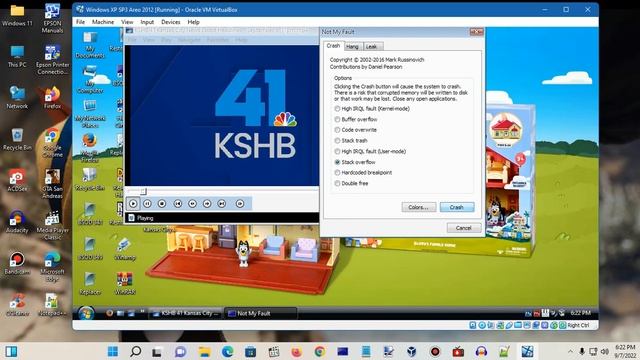
Task: Choose the Hardcoded breakpoint option
Action: click(363, 173)
